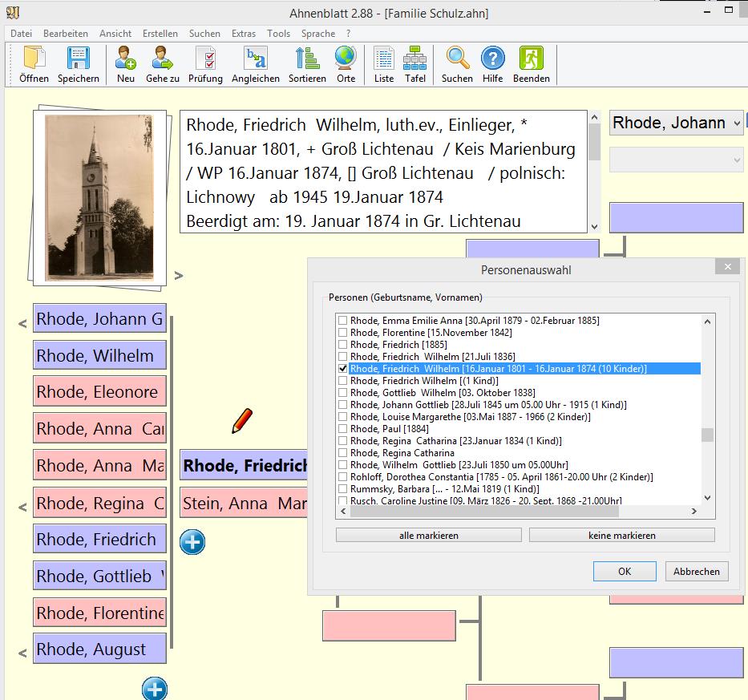Viewport: 748px width, 700px height.
Task: Click the arrow right of the photo
Action: coord(179,276)
